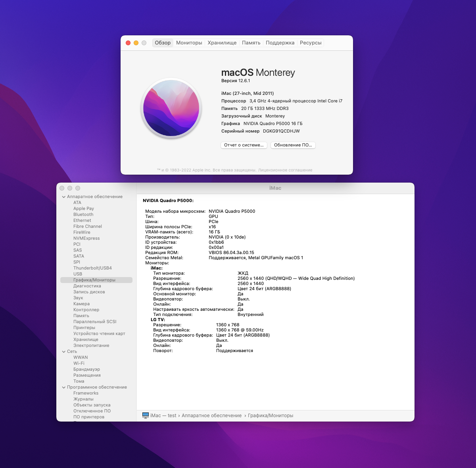Click the LG TV monitor heading
476x468 pixels.
[158, 320]
